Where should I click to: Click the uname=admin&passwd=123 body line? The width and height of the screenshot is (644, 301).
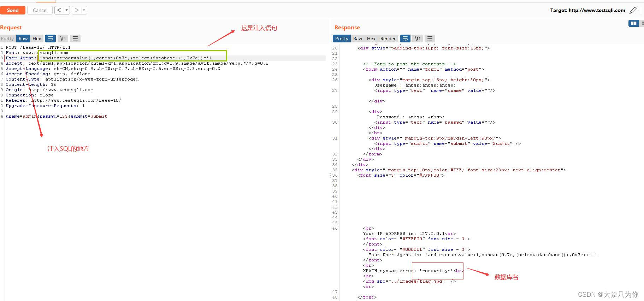point(57,116)
